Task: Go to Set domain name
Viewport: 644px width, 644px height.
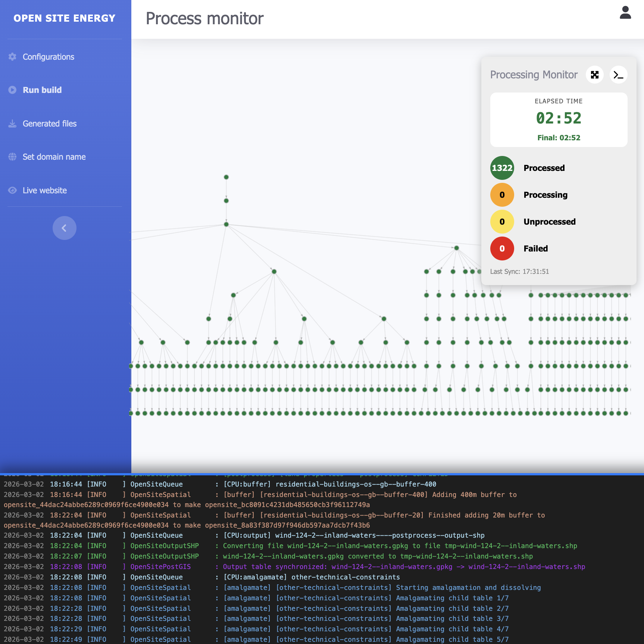Action: 54,157
